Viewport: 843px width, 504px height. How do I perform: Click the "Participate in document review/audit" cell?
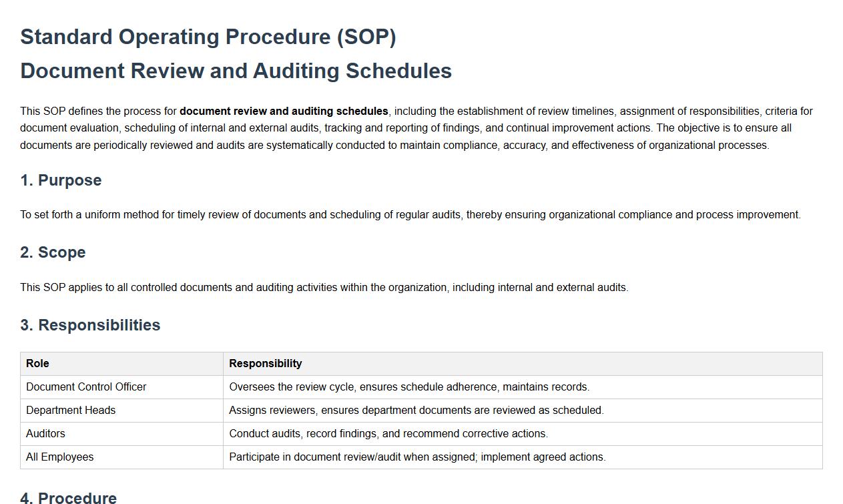coord(417,457)
